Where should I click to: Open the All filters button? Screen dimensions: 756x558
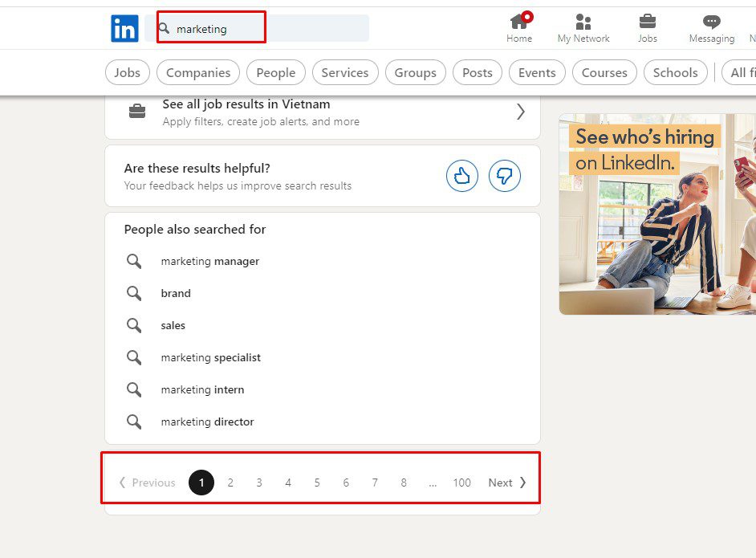[x=740, y=72]
